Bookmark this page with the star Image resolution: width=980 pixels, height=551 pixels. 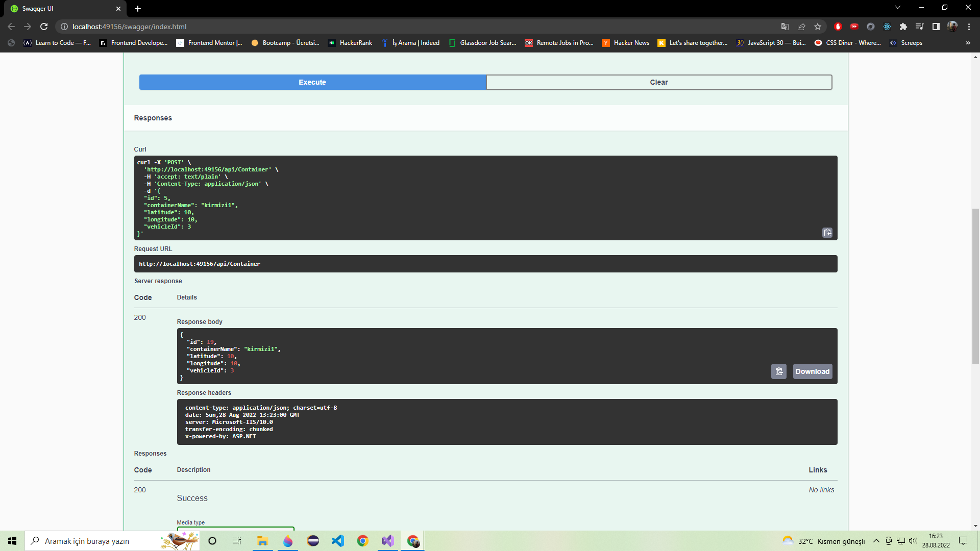tap(818, 27)
